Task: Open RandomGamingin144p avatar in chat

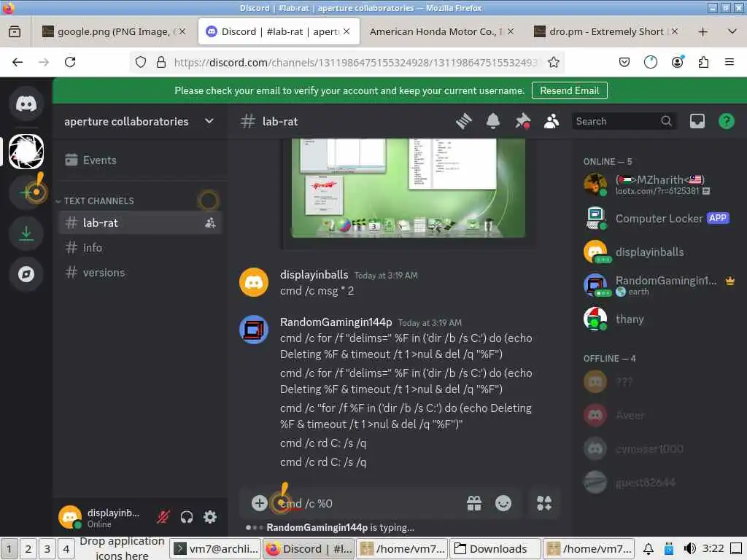Action: click(253, 330)
